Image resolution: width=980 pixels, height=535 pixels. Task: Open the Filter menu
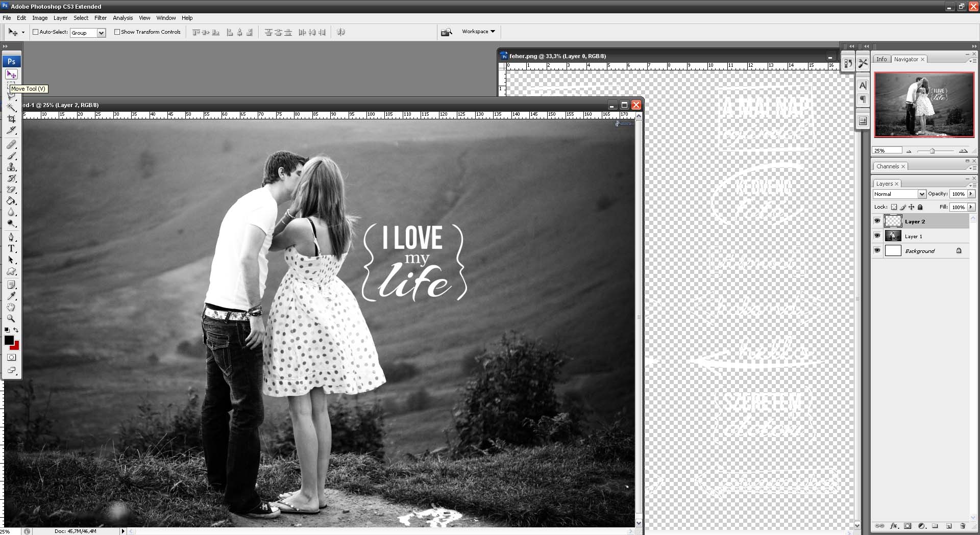tap(101, 18)
